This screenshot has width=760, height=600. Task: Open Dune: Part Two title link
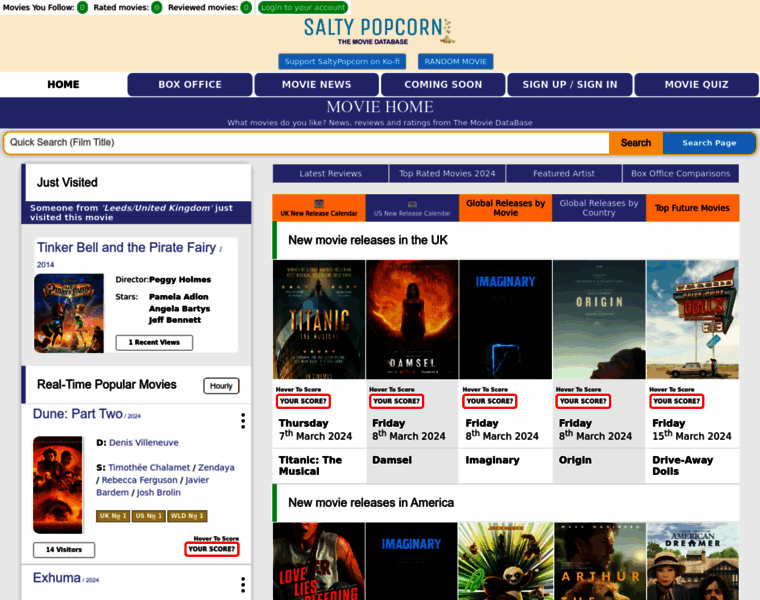[78, 414]
